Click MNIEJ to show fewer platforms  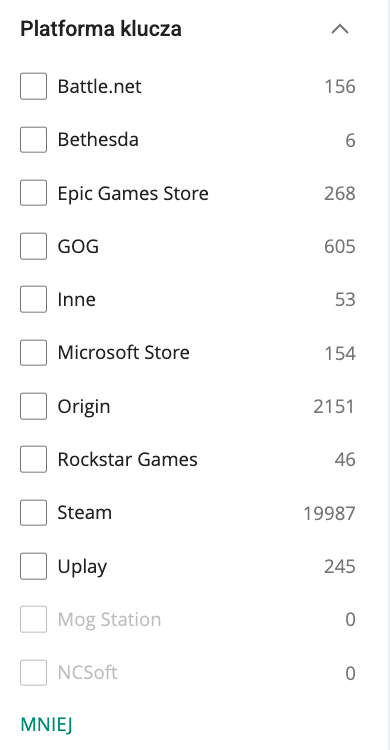[x=46, y=725]
